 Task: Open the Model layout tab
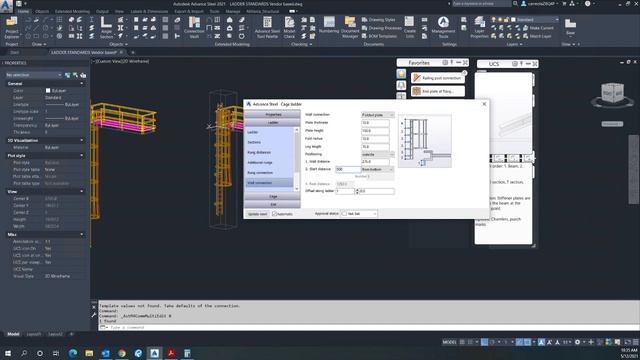[x=13, y=334]
